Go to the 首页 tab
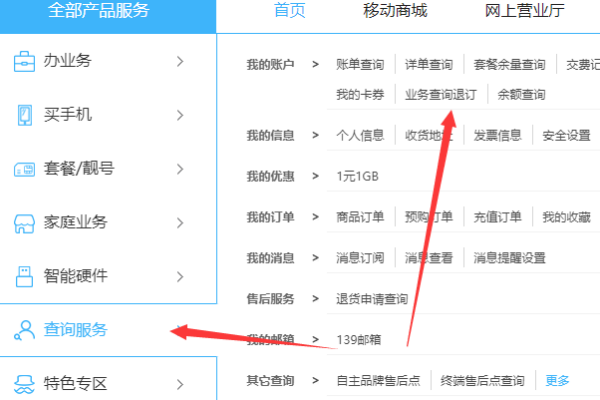 pos(290,11)
